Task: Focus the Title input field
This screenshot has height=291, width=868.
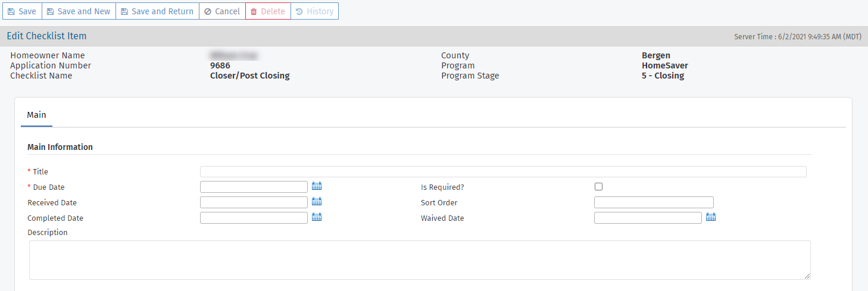Action: pos(503,171)
